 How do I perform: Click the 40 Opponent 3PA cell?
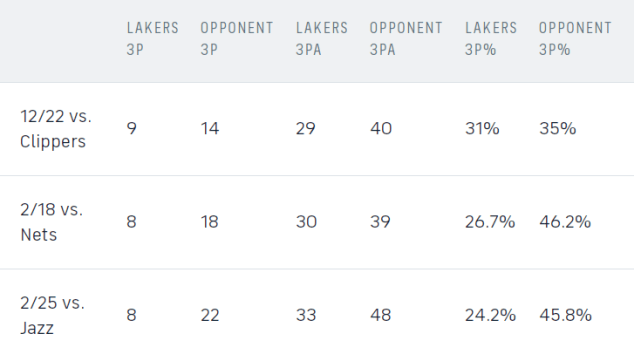point(381,129)
